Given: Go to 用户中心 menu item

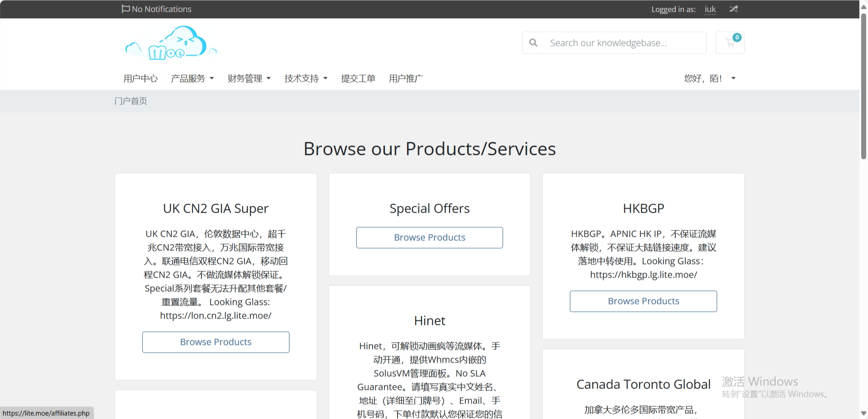Looking at the screenshot, I should point(140,79).
